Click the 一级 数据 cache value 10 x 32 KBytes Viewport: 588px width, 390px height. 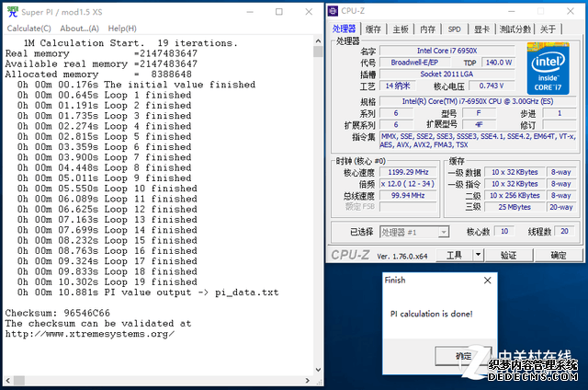click(x=514, y=172)
